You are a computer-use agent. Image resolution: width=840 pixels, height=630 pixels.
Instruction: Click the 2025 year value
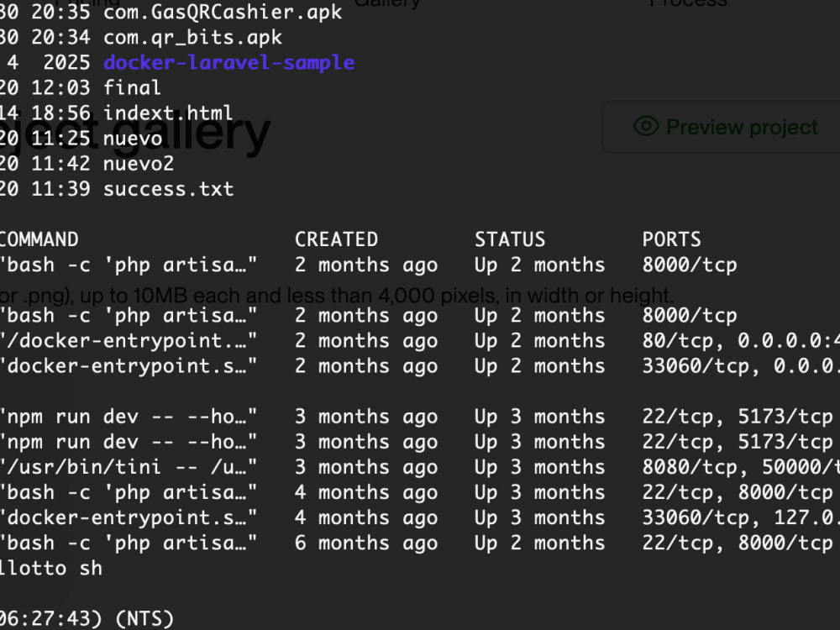tap(66, 63)
